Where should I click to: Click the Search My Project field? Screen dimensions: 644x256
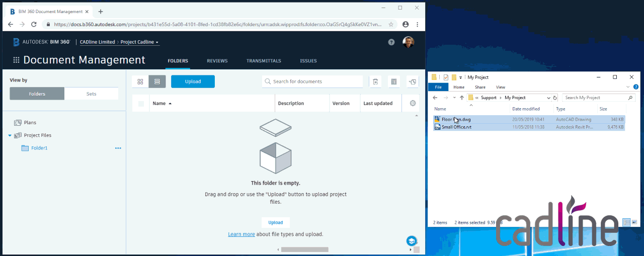pos(598,98)
